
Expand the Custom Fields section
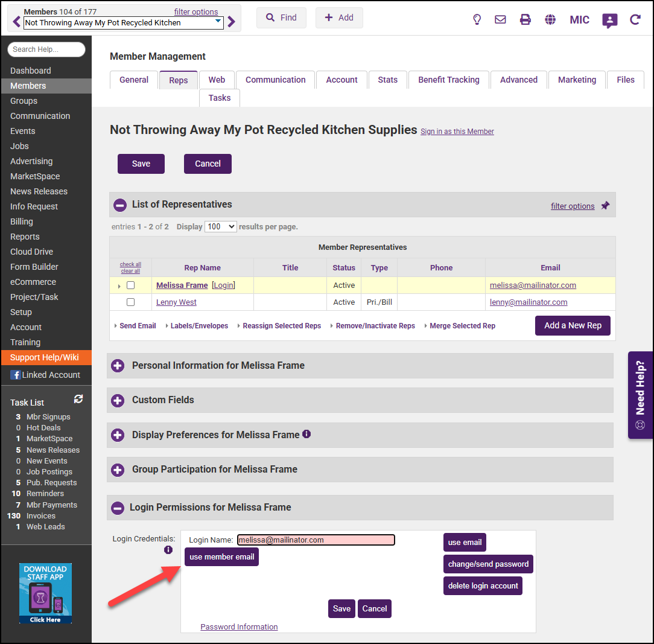click(118, 400)
